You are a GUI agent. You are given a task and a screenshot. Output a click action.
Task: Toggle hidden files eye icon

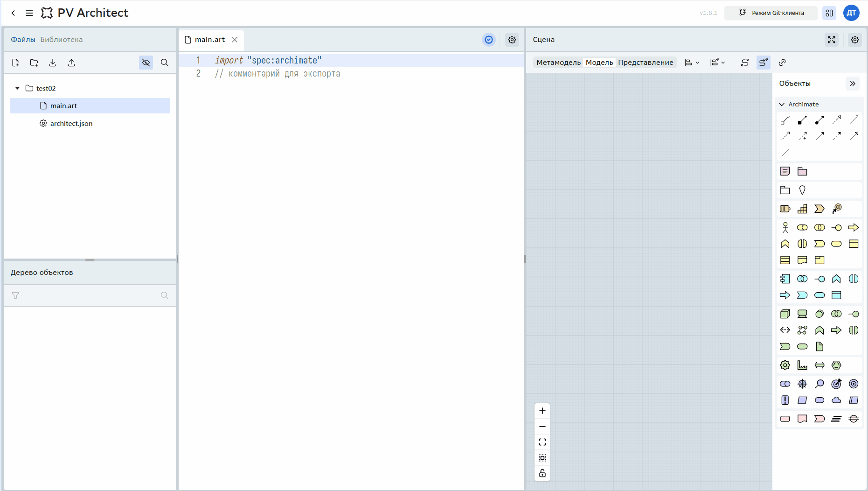(x=146, y=63)
